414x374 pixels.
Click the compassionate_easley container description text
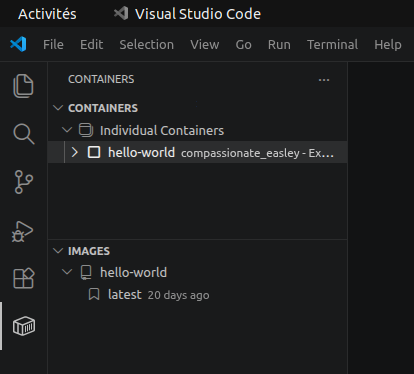[x=257, y=153]
